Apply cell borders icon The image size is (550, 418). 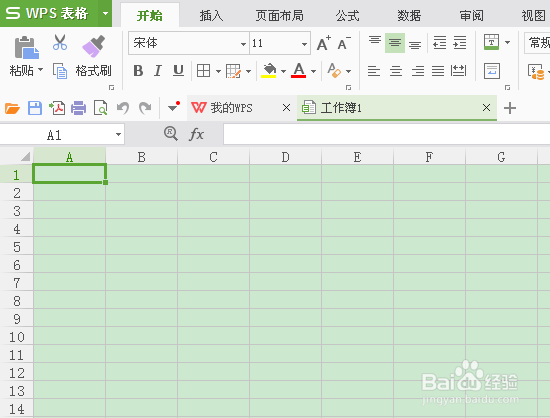[203, 71]
